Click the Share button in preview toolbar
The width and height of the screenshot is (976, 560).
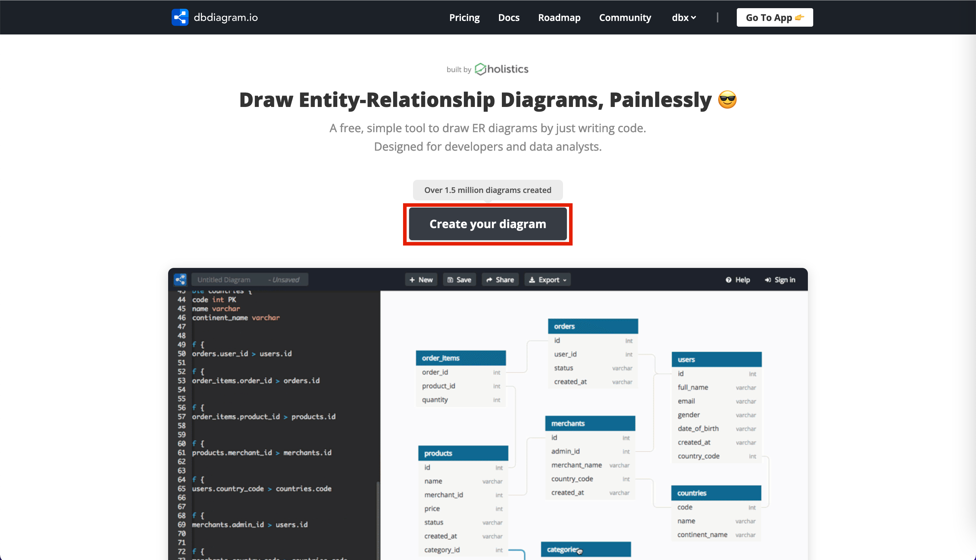pos(500,280)
